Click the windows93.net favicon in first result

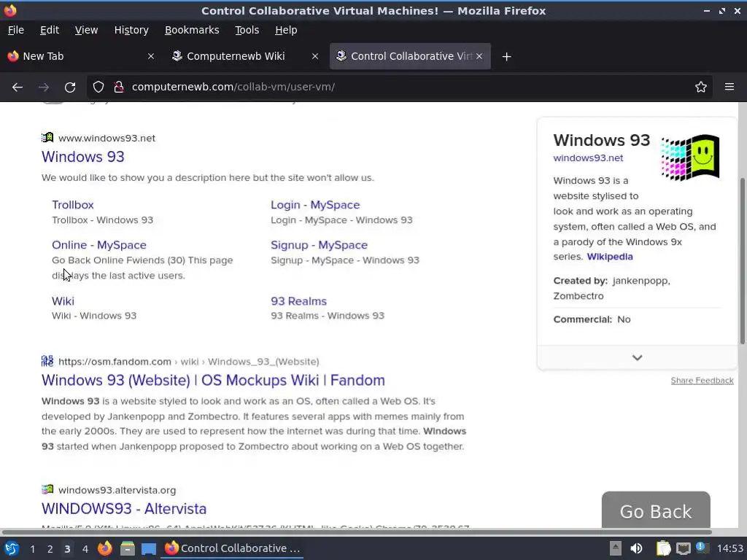(47, 138)
